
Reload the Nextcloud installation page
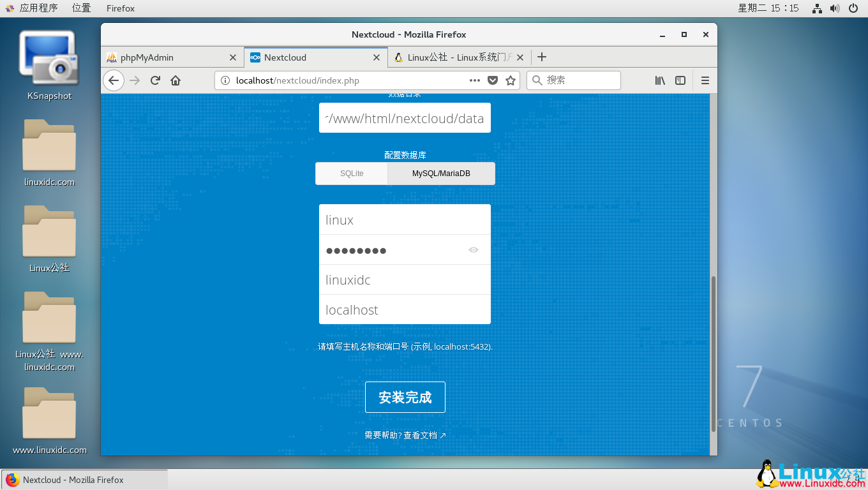pos(155,80)
